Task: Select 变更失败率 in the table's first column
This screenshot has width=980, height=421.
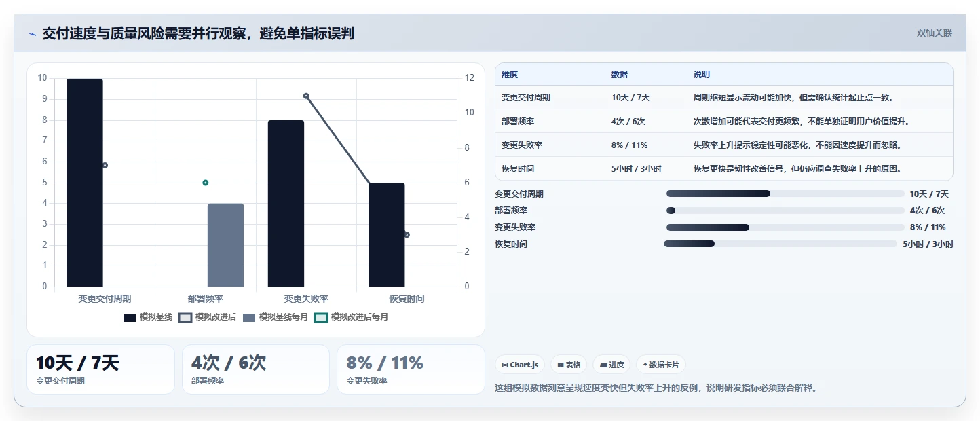Action: click(x=522, y=145)
